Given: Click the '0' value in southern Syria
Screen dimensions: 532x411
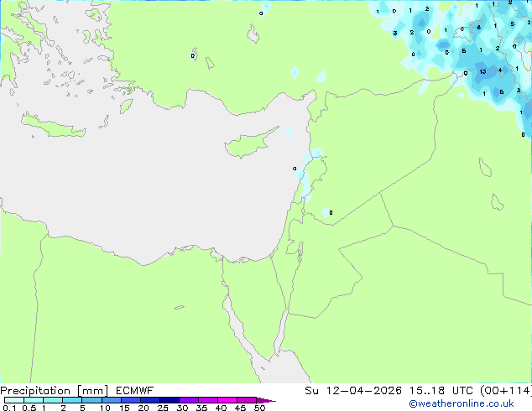Looking at the screenshot, I should pos(331,212).
